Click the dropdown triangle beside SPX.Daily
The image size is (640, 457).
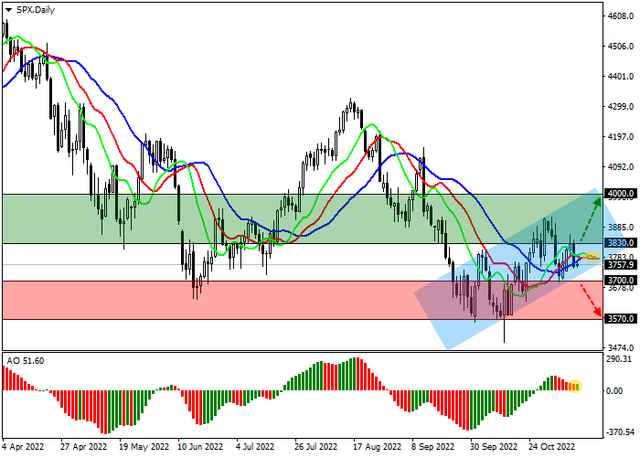[x=8, y=7]
